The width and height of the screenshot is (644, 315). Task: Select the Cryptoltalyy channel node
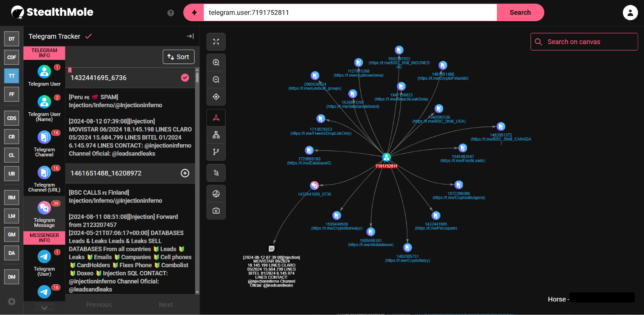[x=407, y=248]
